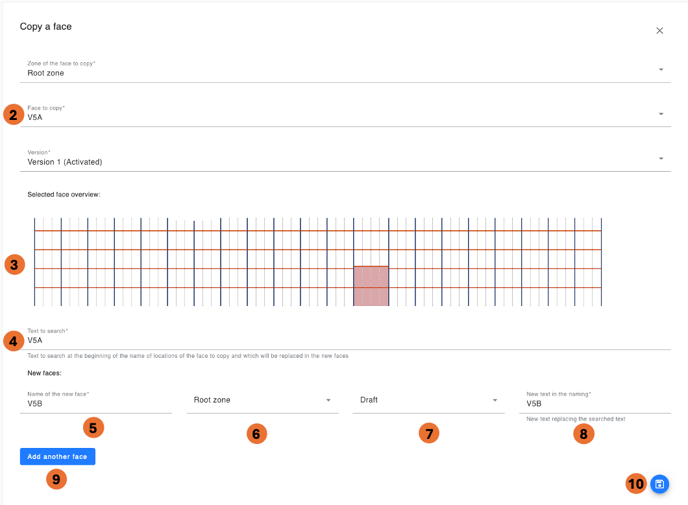The image size is (688, 505).
Task: Click the orange badge numbered 4
Action: tap(13, 341)
